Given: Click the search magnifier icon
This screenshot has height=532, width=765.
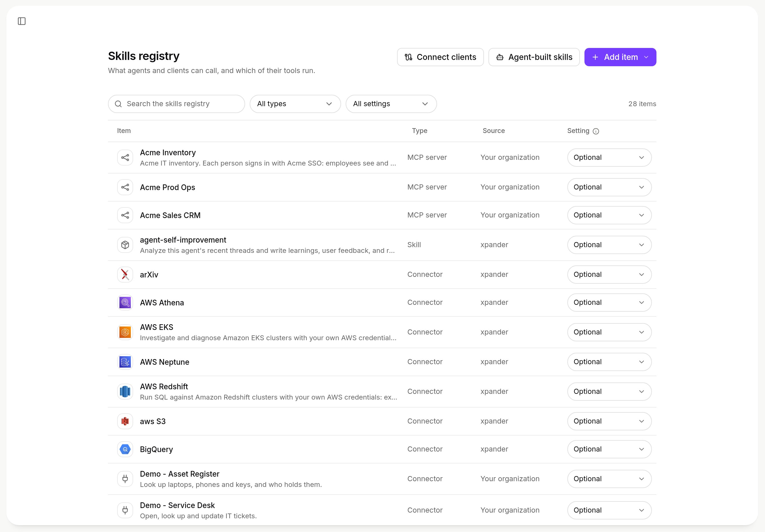Looking at the screenshot, I should [118, 104].
